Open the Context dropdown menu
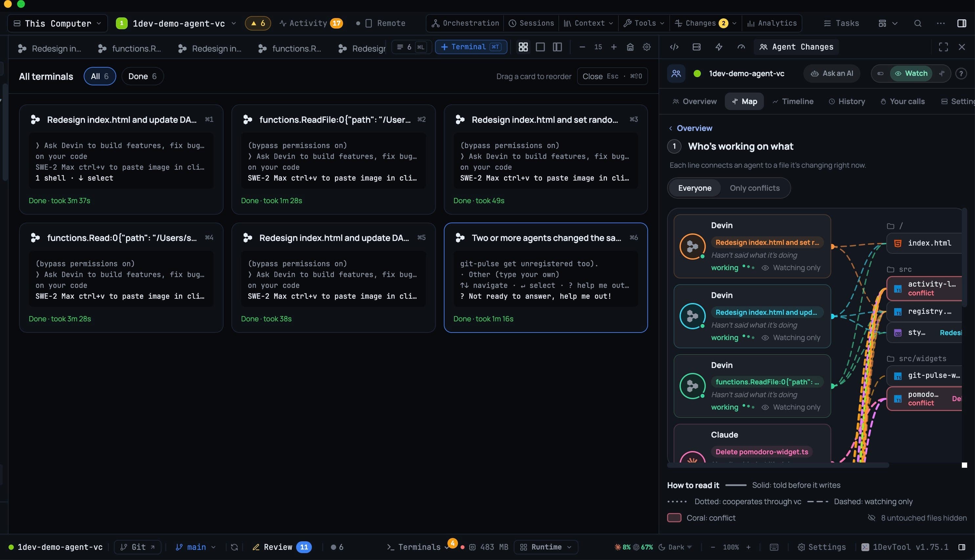This screenshot has width=975, height=560. pos(589,23)
